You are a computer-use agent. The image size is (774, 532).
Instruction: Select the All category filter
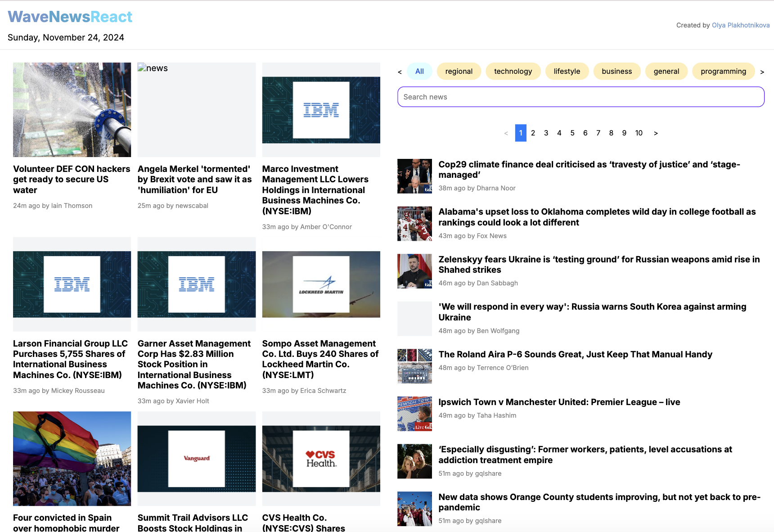pos(419,71)
